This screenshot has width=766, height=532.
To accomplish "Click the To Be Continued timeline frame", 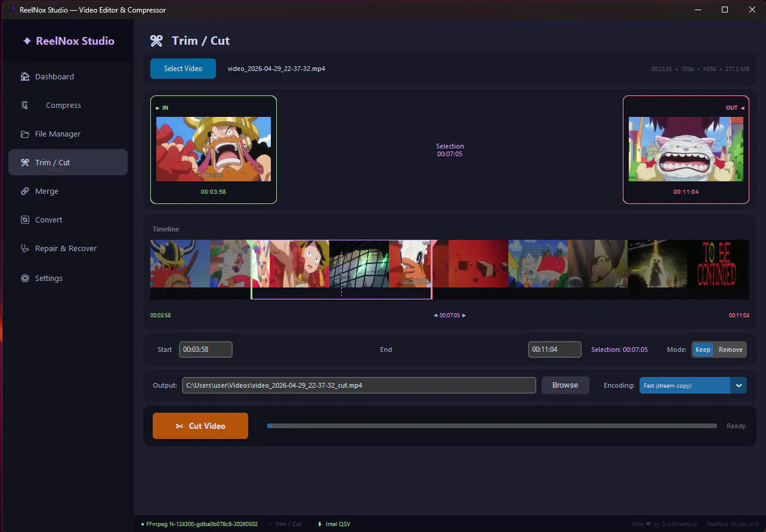I will (718, 264).
